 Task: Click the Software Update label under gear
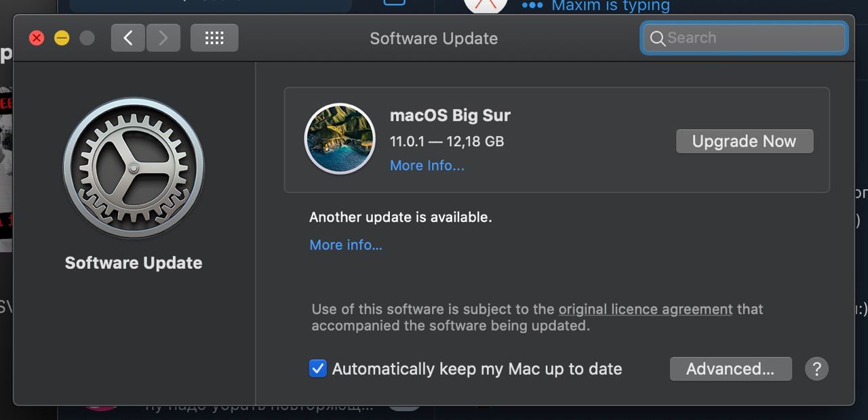pyautogui.click(x=134, y=263)
